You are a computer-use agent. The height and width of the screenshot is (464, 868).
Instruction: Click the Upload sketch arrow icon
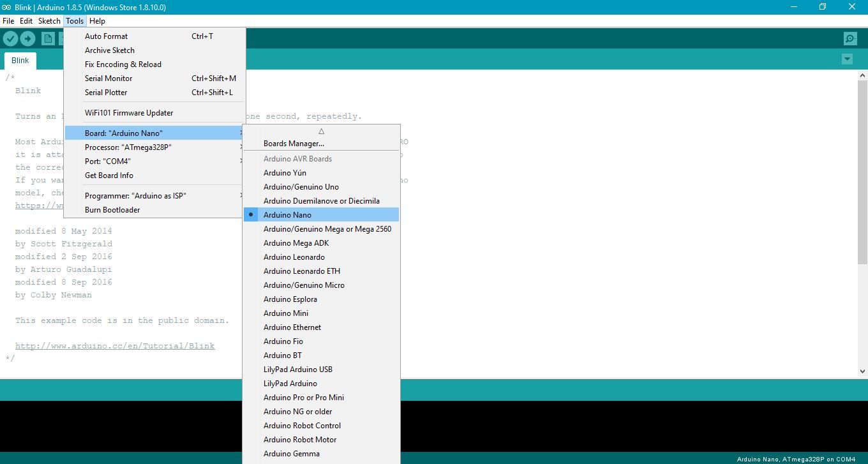pyautogui.click(x=28, y=38)
